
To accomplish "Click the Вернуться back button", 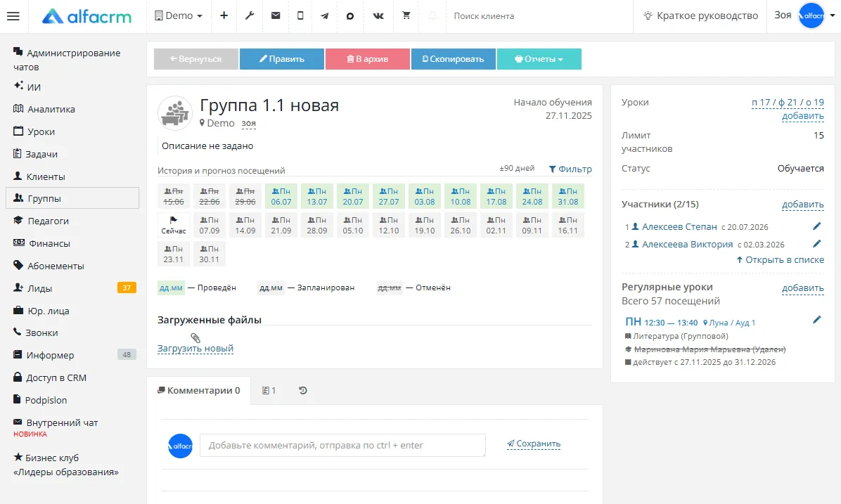I will pyautogui.click(x=195, y=59).
